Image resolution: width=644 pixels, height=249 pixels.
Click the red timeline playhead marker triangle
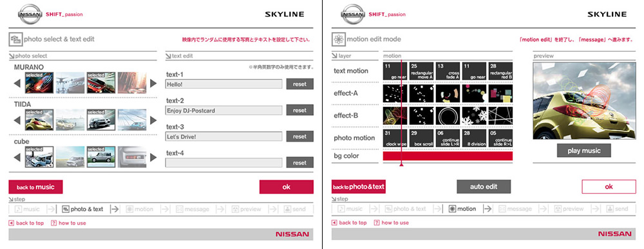point(401,165)
